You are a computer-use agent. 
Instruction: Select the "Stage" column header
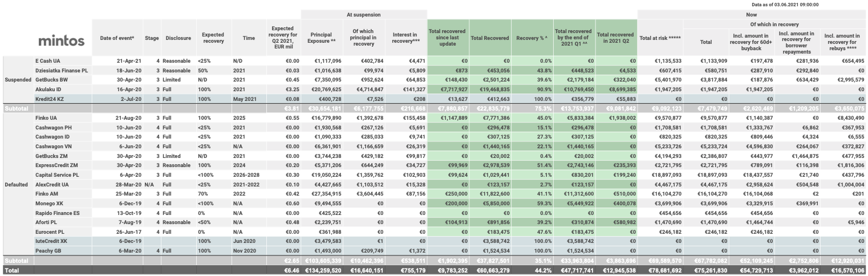[x=152, y=38]
